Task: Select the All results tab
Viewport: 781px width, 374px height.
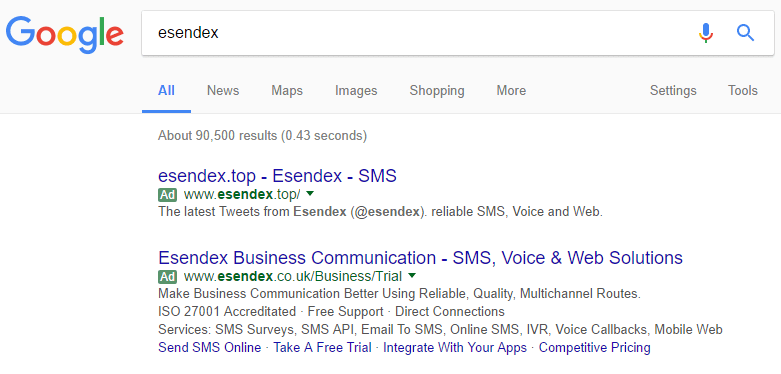Action: click(x=166, y=91)
